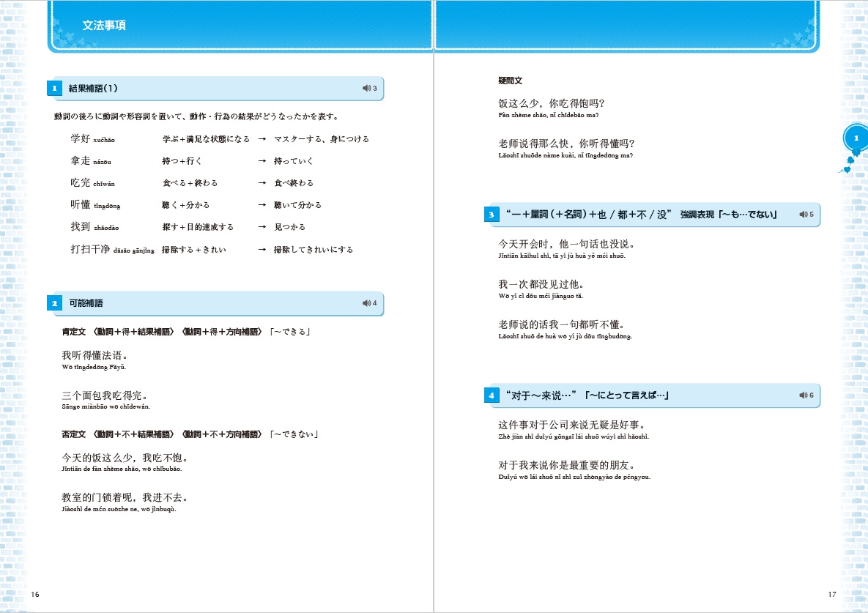Viewport: 868px width, 613px height.
Task: Click the vocabulary word 打扫干净
Action: click(x=90, y=249)
